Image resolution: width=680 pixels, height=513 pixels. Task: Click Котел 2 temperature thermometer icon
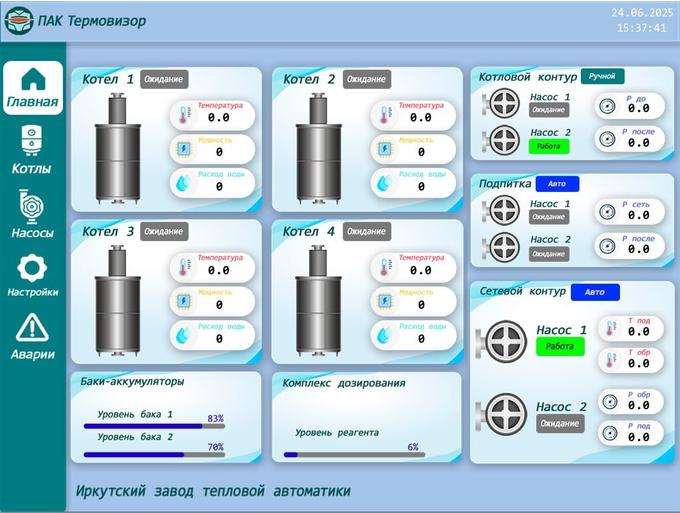pos(383,115)
